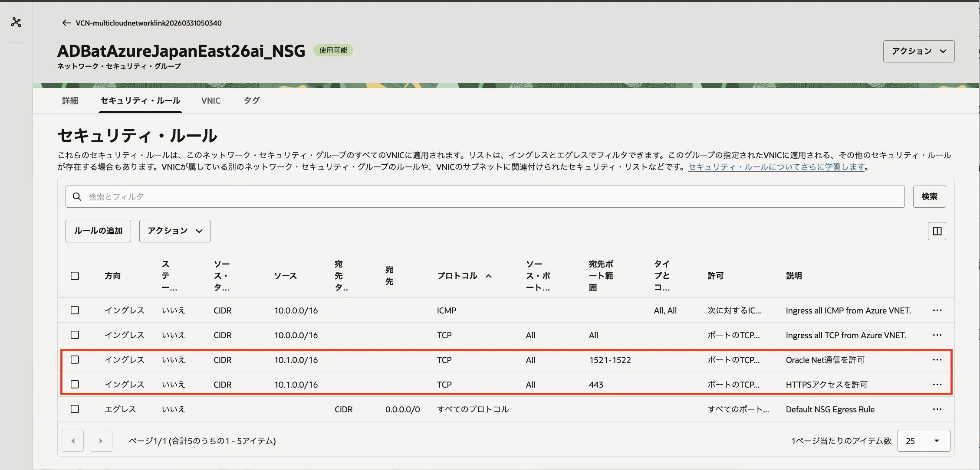
Task: Focus the 検索とフィルタ input field
Action: coord(485,196)
